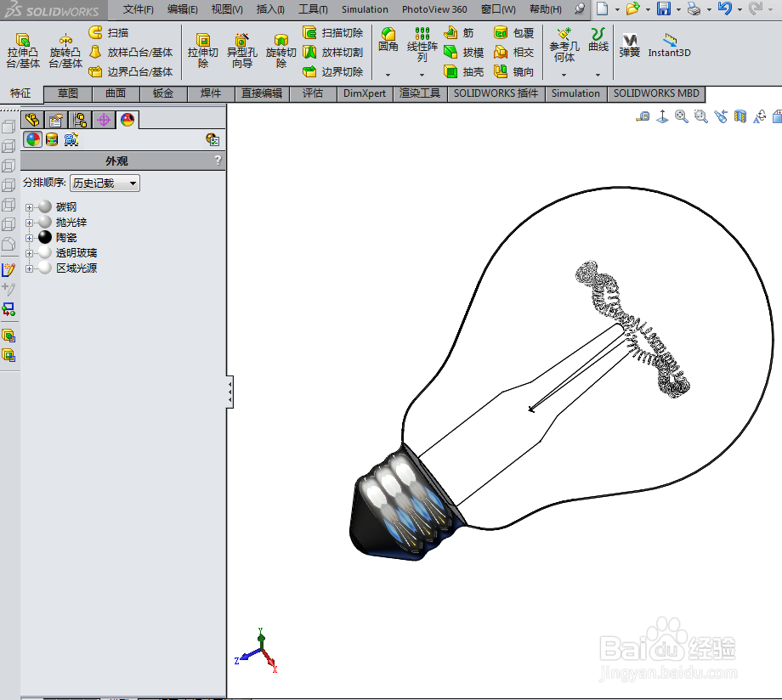Select the Lofted Boss/Base (放样凸台/基体) tool
Viewport: 782px width, 700px height.
pyautogui.click(x=131, y=53)
